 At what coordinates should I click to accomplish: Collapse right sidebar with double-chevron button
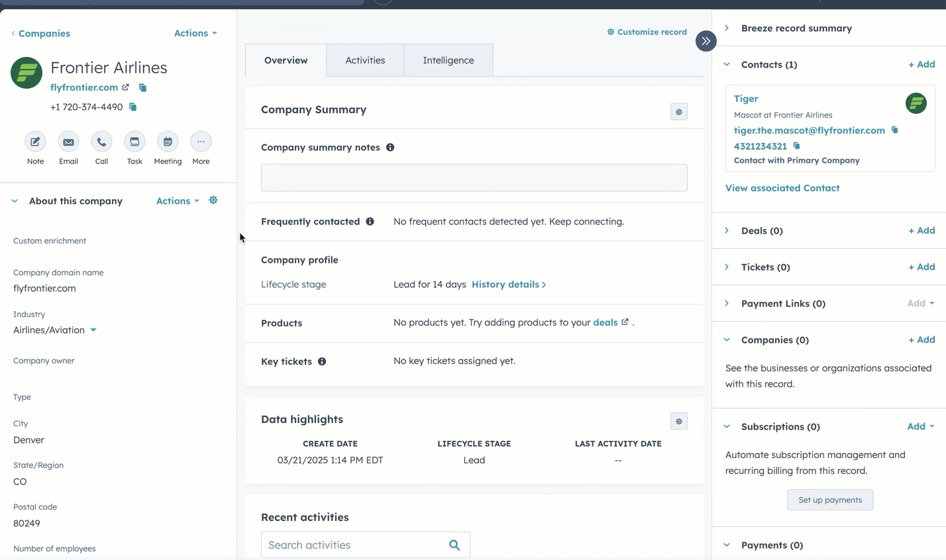(706, 41)
